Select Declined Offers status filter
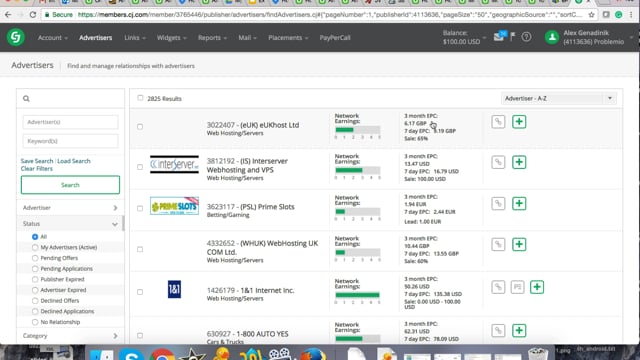 coord(35,300)
